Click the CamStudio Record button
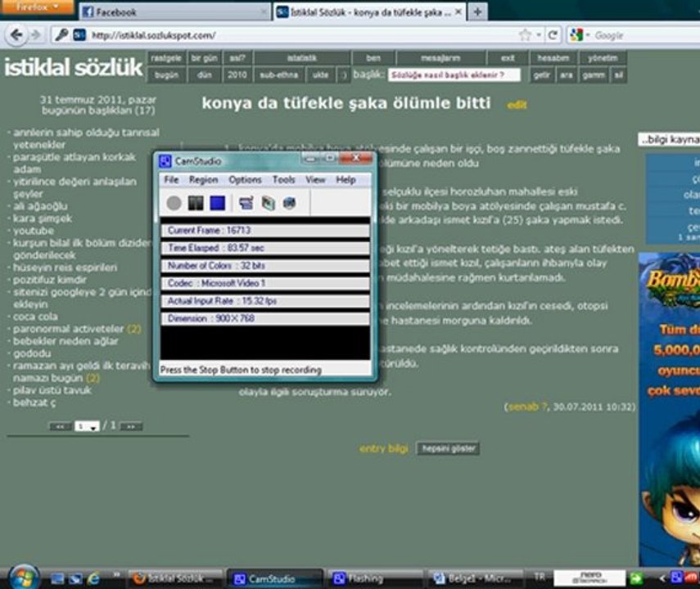The width and height of the screenshot is (700, 589). coord(174,203)
